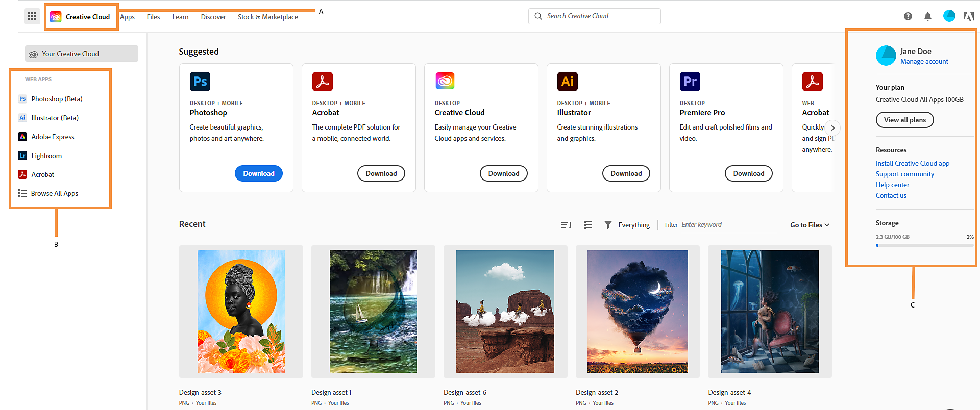Image resolution: width=980 pixels, height=410 pixels.
Task: Open the Design-asset-2 balloon thumbnail
Action: (x=638, y=311)
